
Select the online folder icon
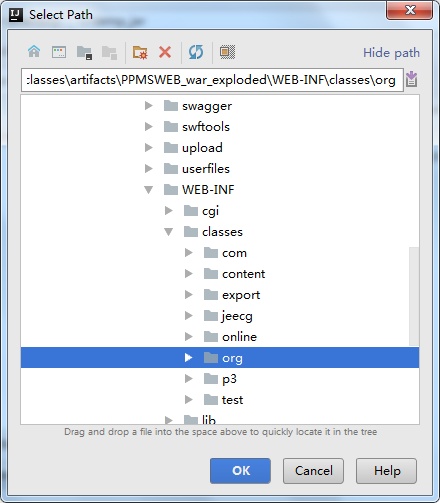tap(211, 337)
